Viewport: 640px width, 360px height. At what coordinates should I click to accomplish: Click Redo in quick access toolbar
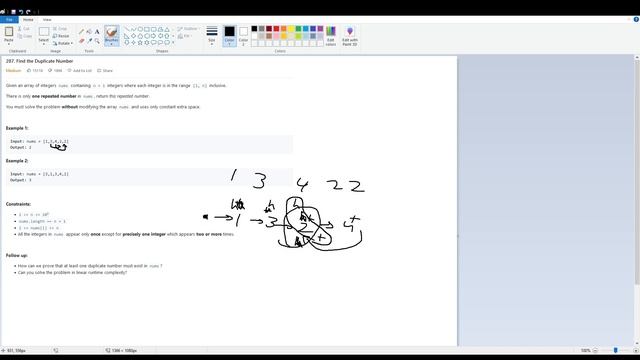(28, 12)
